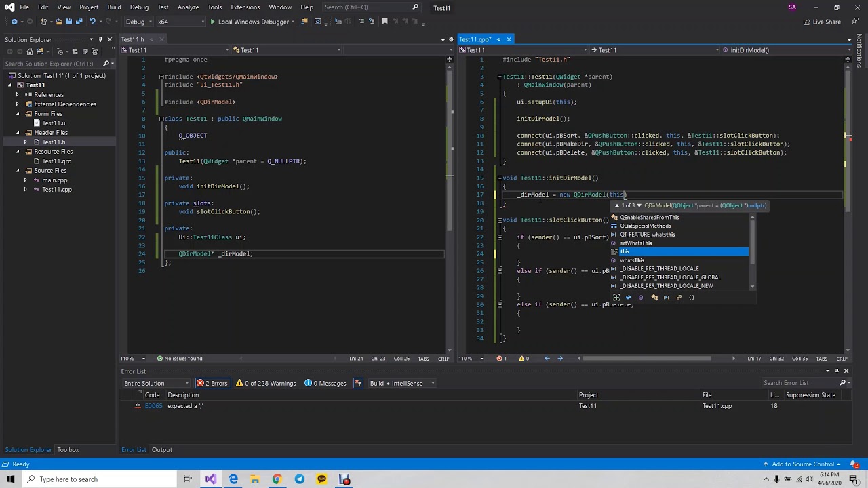The width and height of the screenshot is (868, 488).
Task: Collapse the class Test11 code block
Action: tap(161, 119)
